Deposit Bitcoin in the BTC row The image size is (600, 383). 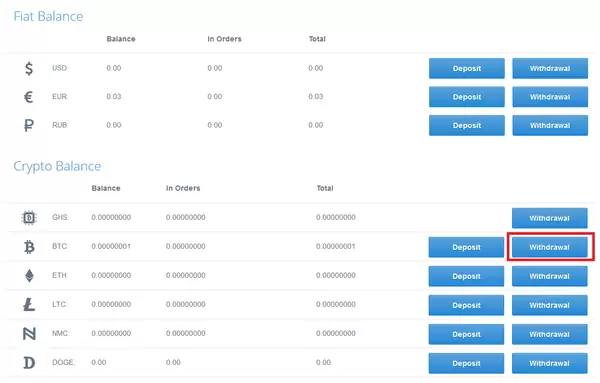(466, 247)
